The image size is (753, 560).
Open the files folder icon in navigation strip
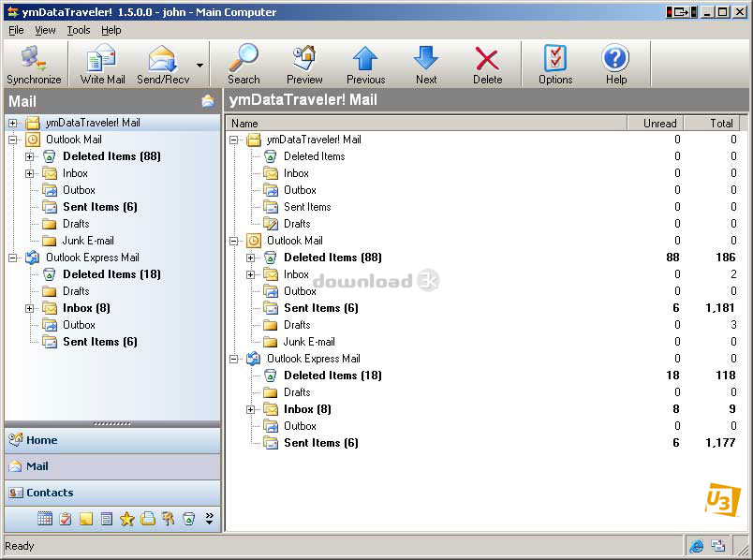pyautogui.click(x=148, y=519)
